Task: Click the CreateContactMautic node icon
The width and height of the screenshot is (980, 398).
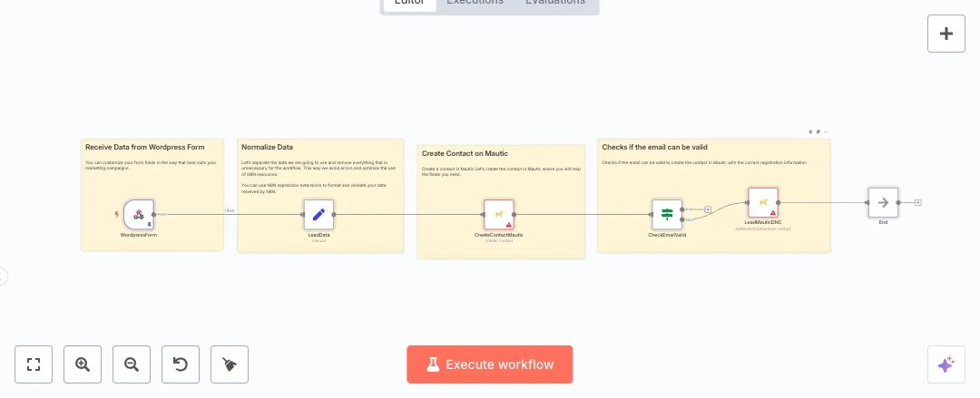Action: 498,215
